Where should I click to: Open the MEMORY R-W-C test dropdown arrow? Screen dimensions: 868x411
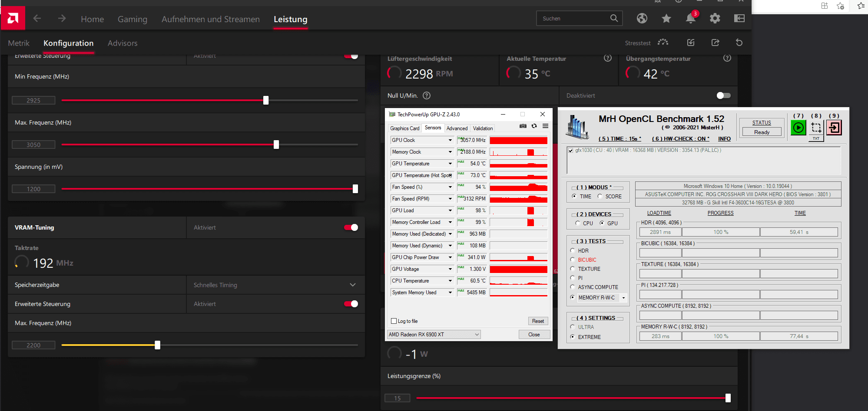624,298
